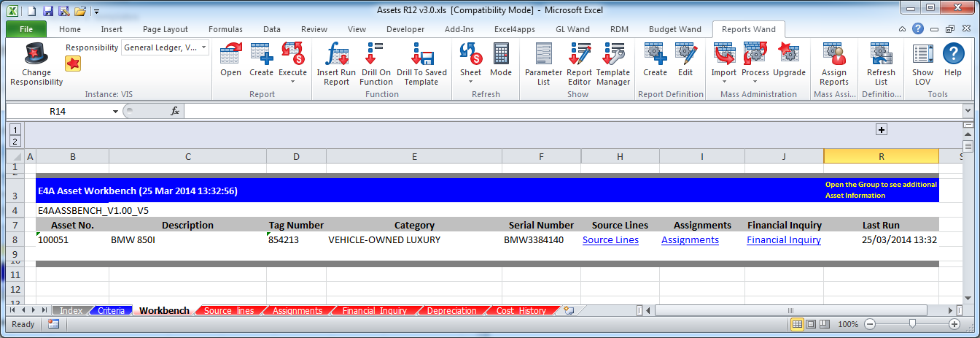Click the zoom slider handle

pos(912,324)
